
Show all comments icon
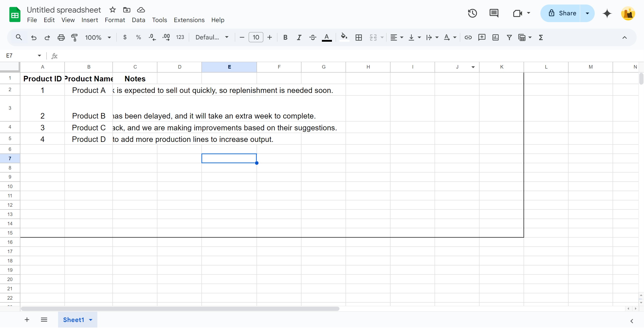(494, 13)
